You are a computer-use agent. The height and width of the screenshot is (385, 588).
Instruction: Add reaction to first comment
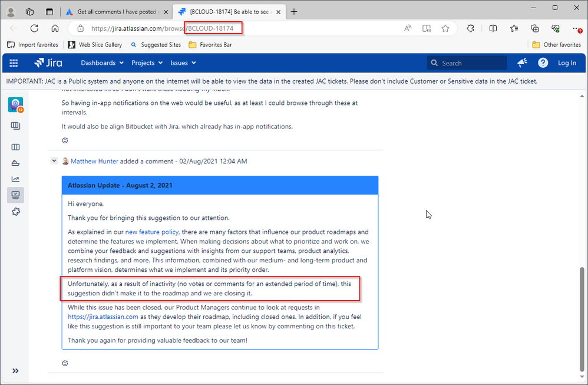pos(65,140)
